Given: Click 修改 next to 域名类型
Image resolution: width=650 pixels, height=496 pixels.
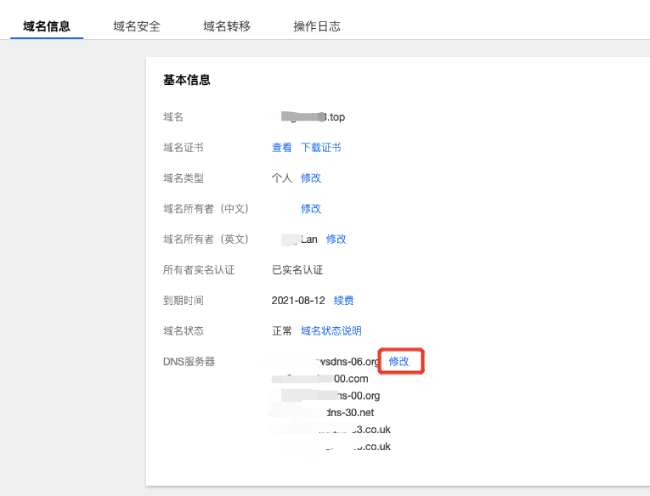Looking at the screenshot, I should [311, 178].
